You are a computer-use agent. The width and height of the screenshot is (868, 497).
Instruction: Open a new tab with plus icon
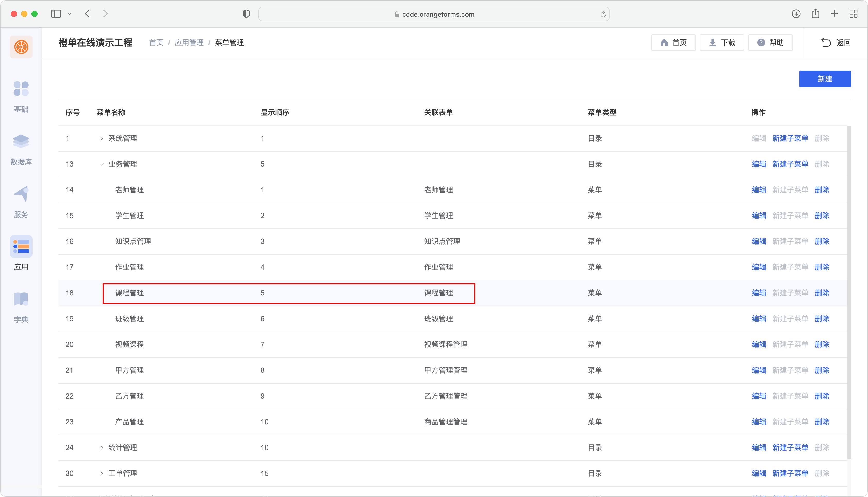pos(834,14)
